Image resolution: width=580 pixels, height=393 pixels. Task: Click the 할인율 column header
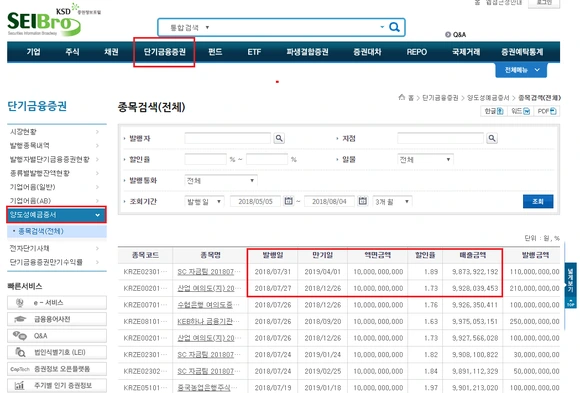tap(425, 255)
